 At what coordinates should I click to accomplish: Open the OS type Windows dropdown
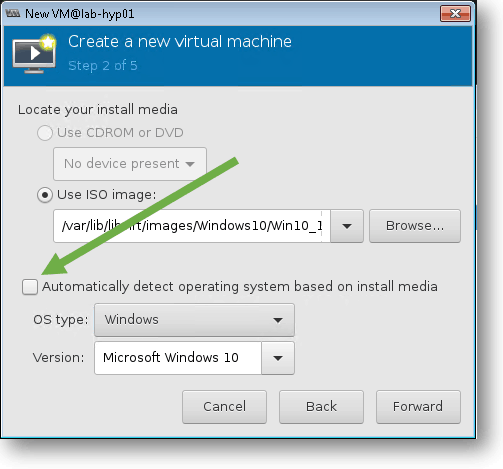[194, 320]
